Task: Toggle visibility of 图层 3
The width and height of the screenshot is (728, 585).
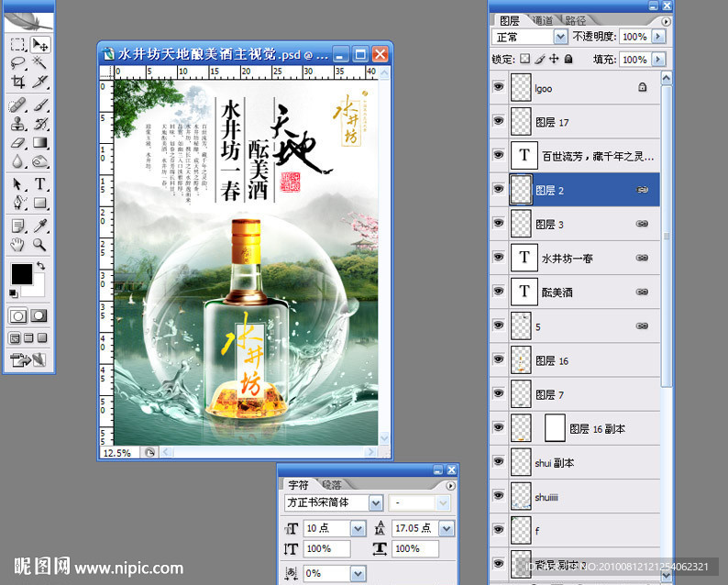Action: tap(498, 223)
